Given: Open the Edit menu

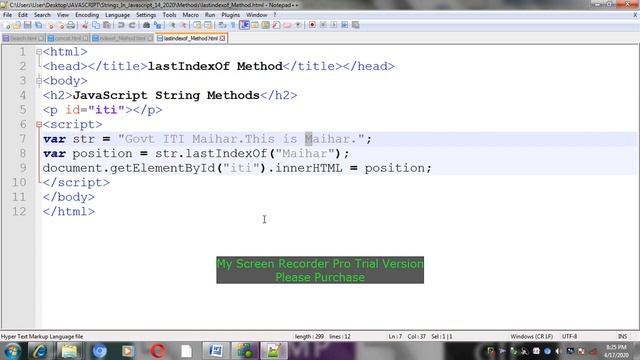Looking at the screenshot, I should [x=23, y=15].
